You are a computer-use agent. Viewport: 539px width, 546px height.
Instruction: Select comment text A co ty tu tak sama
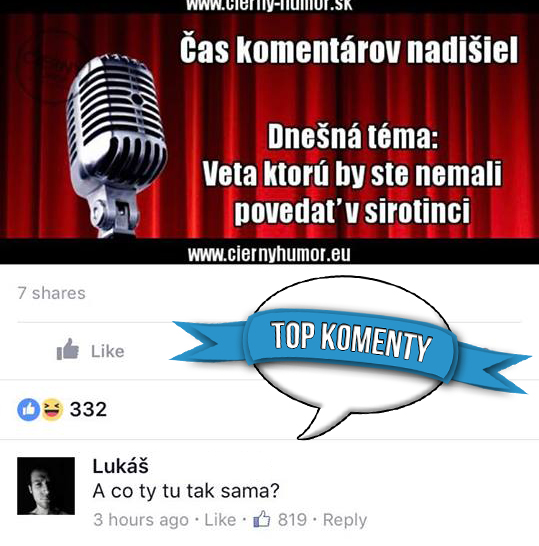186,491
